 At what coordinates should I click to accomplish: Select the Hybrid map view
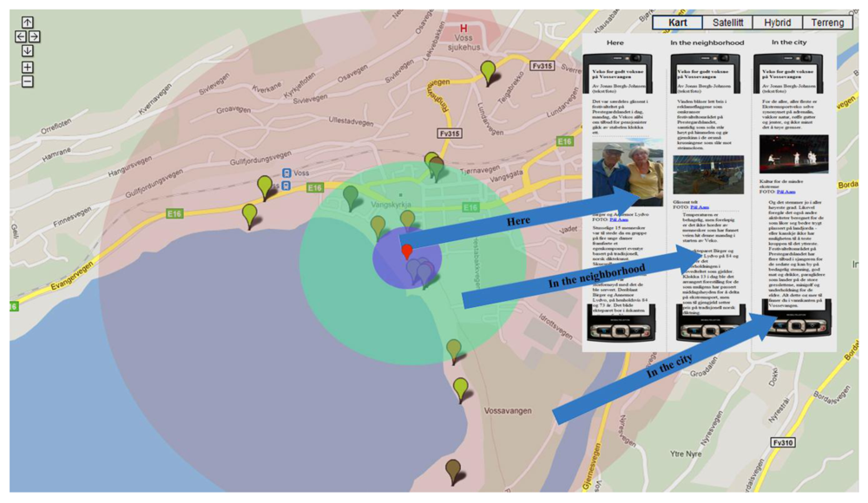[x=777, y=23]
